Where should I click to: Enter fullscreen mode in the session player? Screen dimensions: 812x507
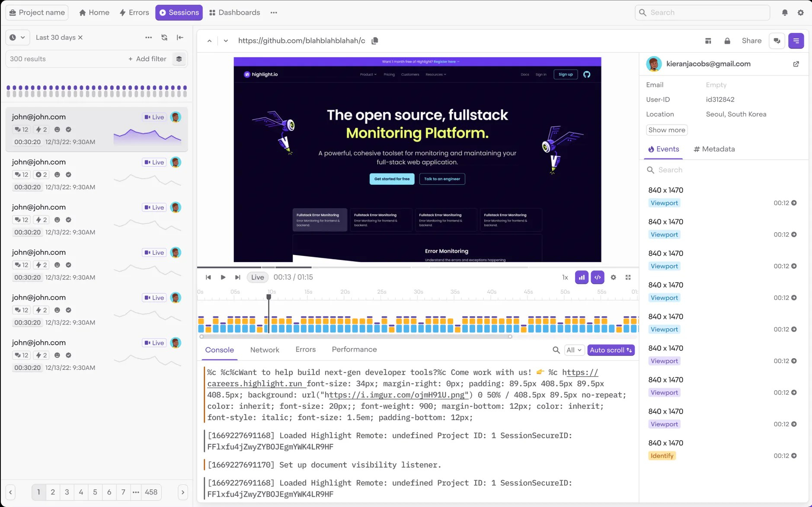(628, 277)
